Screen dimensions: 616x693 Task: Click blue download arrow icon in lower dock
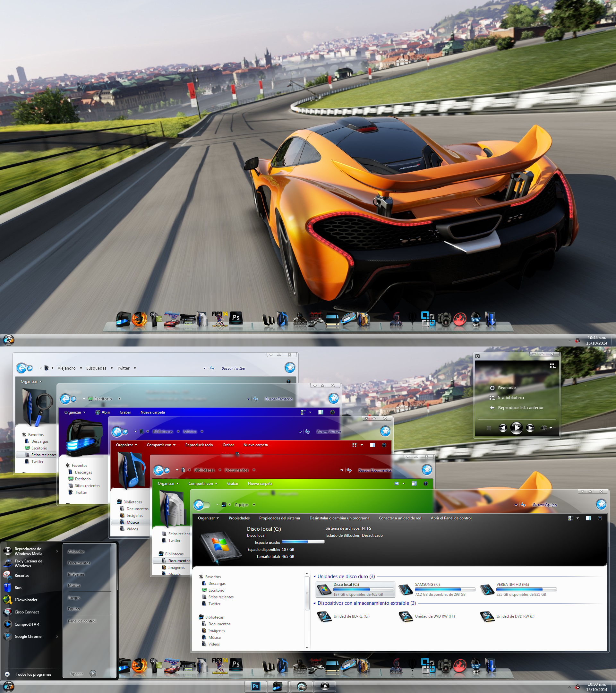point(491,665)
